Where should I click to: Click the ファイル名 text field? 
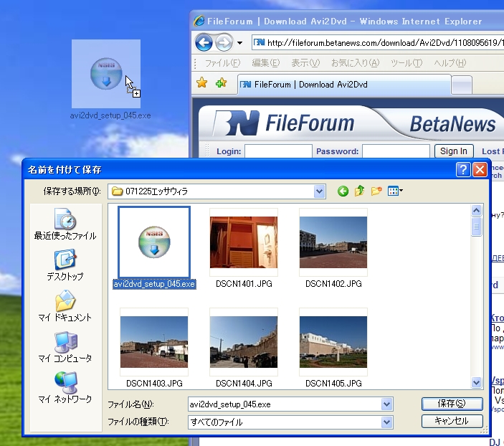[x=285, y=404]
